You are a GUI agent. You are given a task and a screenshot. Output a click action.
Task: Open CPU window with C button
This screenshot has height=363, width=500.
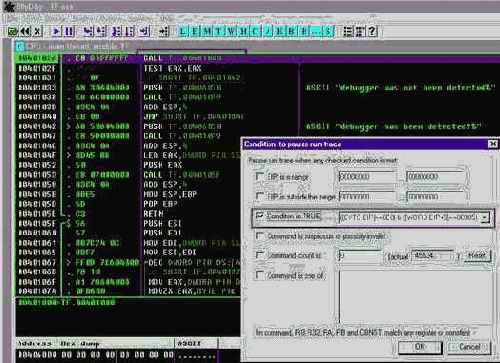pos(255,32)
